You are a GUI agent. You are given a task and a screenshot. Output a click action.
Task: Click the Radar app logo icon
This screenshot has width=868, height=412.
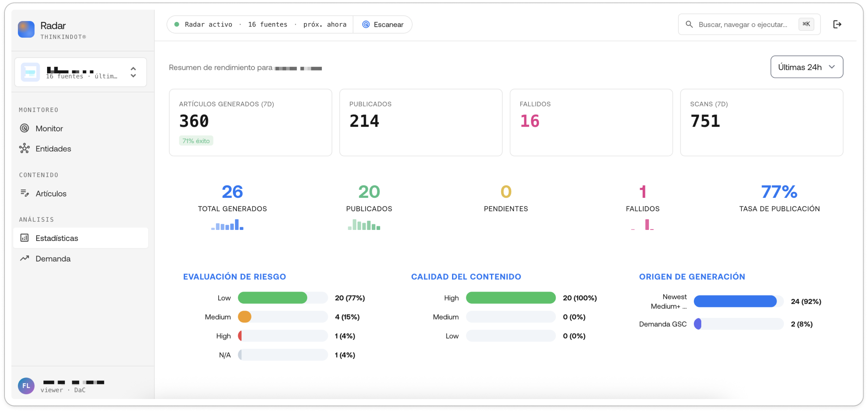click(26, 30)
